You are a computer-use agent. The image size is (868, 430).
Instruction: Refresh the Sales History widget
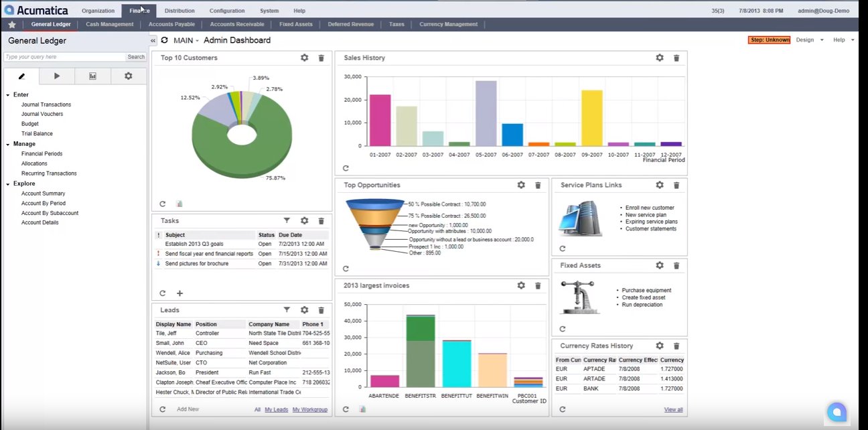346,168
